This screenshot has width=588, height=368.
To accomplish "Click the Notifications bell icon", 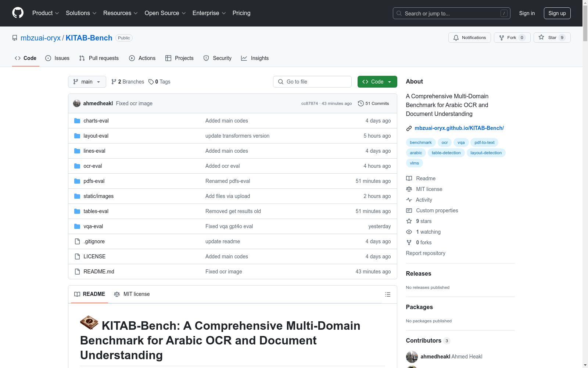I will point(456,38).
